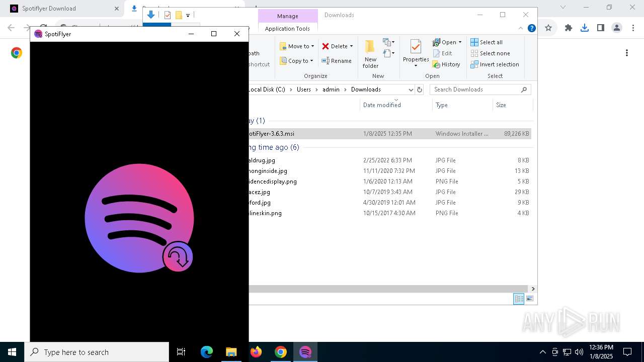Click the taskbar clock 12:36 PM

(x=601, y=347)
